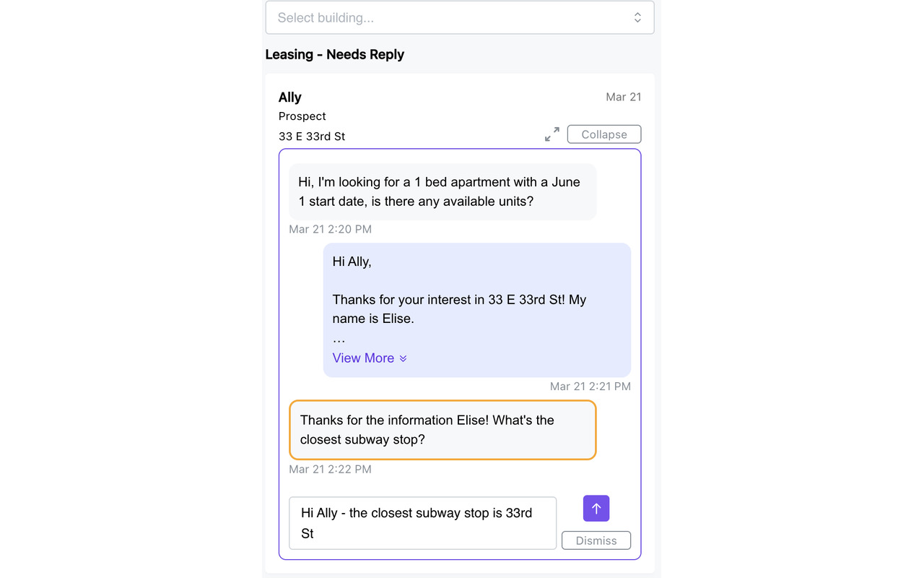Click Ally's first message about 1 bed apartment
Screen dimensions: 924x578
[443, 191]
